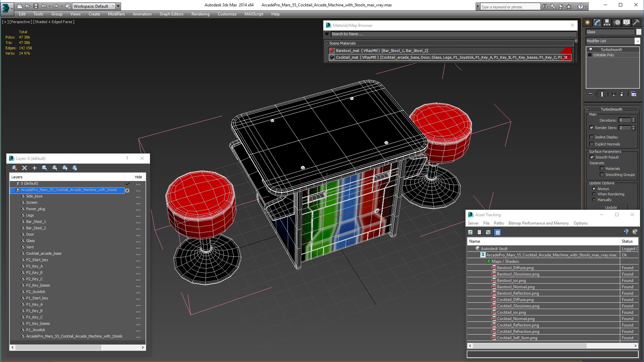Image resolution: width=644 pixels, height=362 pixels.
Task: Select Barstool_mat material in Scene Materials
Action: [x=450, y=51]
